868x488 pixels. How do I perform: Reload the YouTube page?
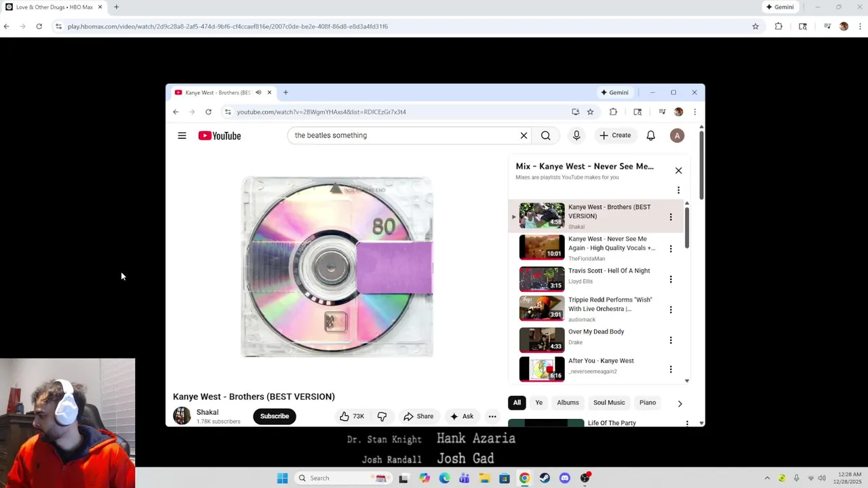click(x=208, y=112)
